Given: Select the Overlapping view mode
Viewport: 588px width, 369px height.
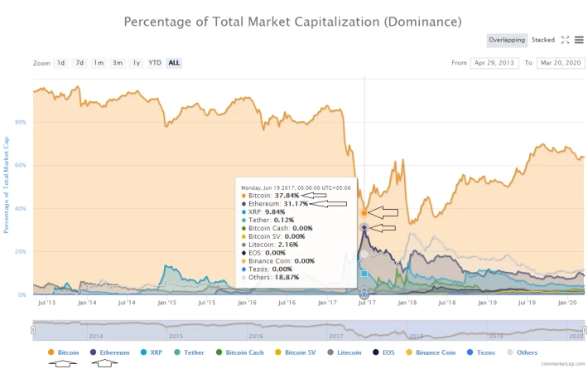Looking at the screenshot, I should click(x=507, y=40).
